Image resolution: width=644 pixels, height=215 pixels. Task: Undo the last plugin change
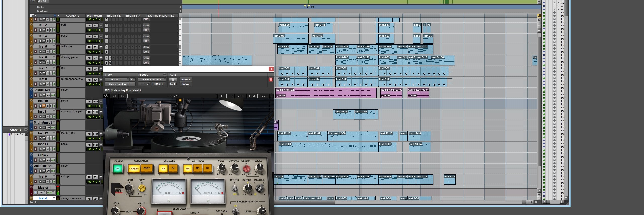[x=114, y=96]
